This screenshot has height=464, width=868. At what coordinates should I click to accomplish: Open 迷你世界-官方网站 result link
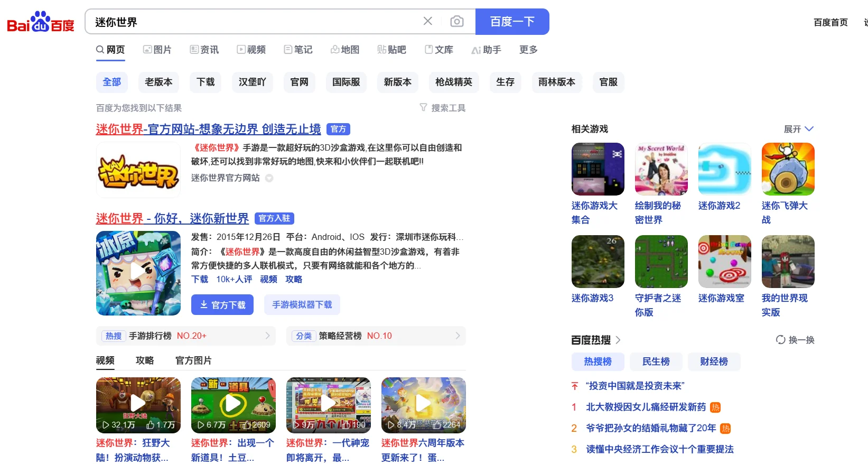208,129
